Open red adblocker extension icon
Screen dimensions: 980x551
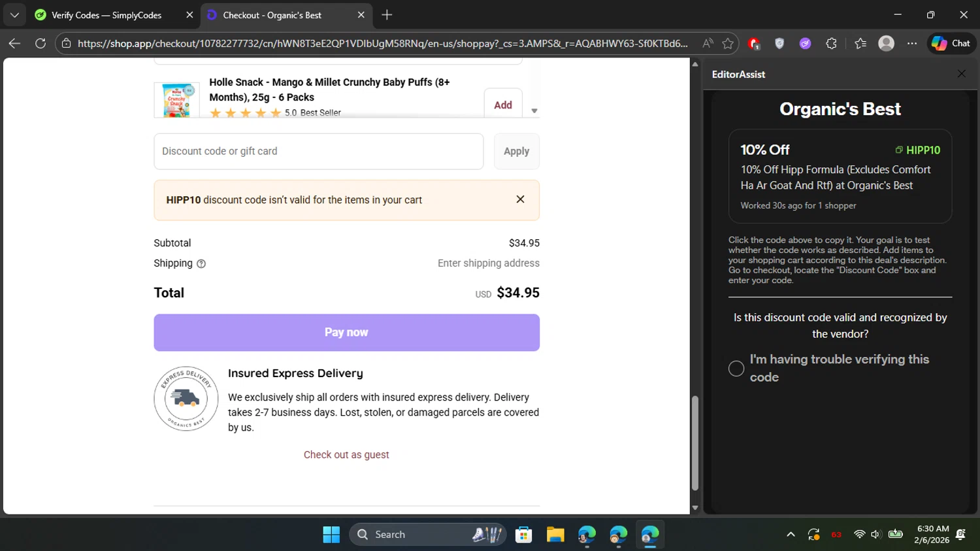click(x=754, y=43)
